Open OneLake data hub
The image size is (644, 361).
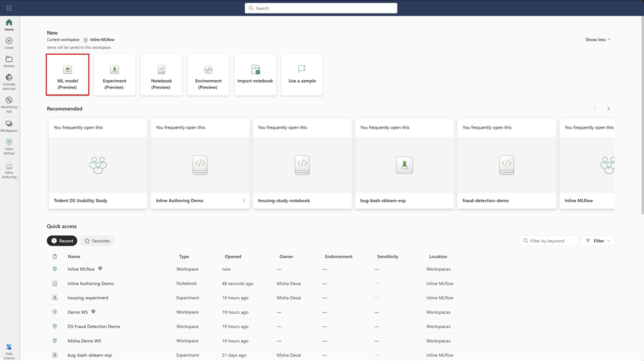9,82
